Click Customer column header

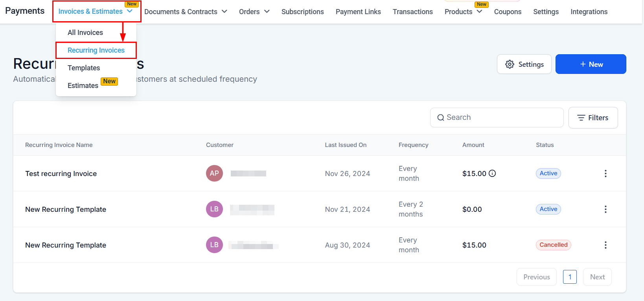pyautogui.click(x=220, y=145)
